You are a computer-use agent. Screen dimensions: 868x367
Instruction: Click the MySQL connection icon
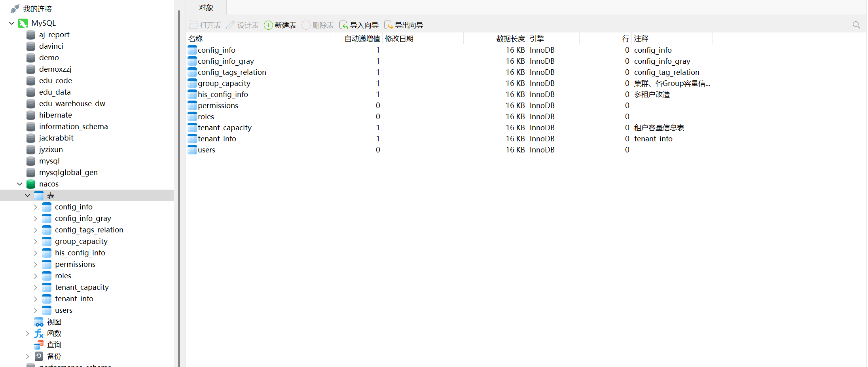point(23,23)
